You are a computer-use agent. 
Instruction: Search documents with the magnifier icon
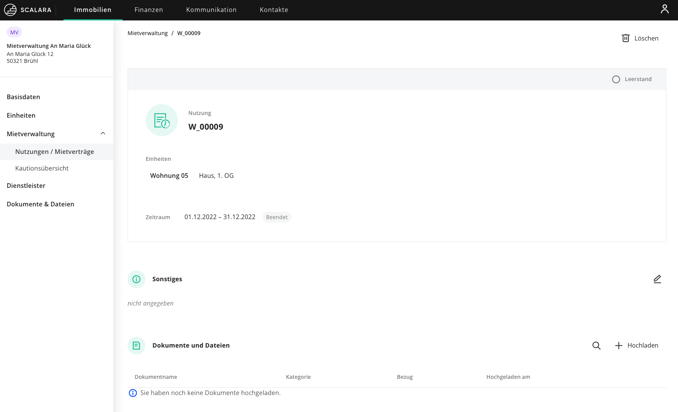pos(596,345)
